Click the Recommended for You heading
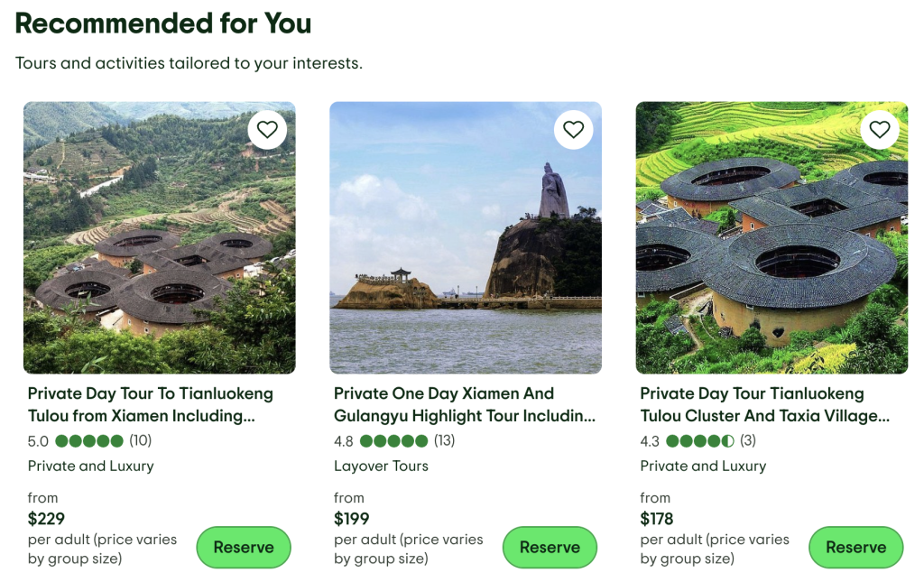This screenshot has width=924, height=582. pos(163,23)
